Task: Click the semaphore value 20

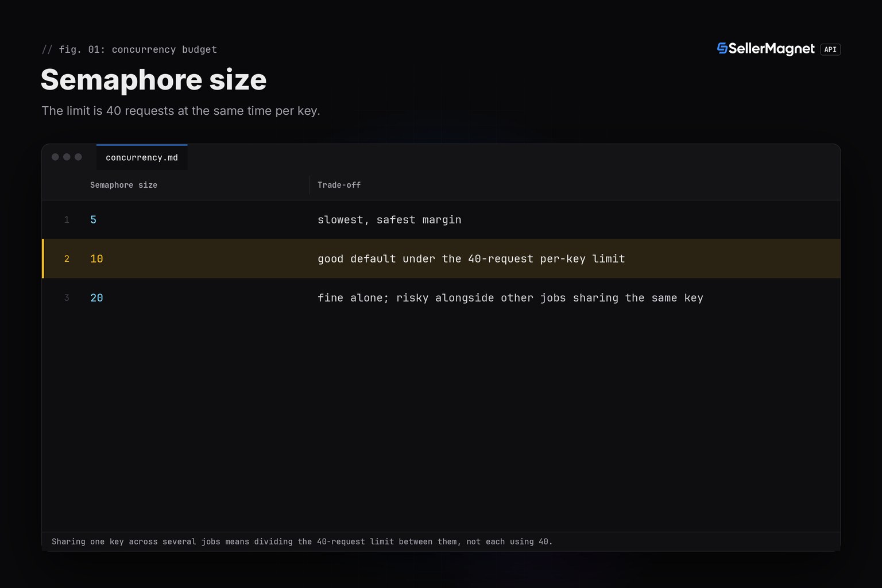Action: click(x=96, y=298)
